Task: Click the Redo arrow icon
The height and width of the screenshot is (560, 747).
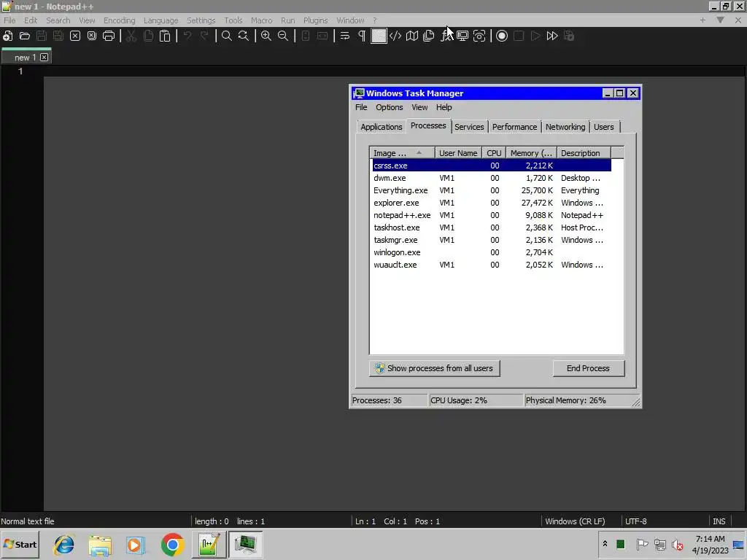Action: tap(204, 36)
